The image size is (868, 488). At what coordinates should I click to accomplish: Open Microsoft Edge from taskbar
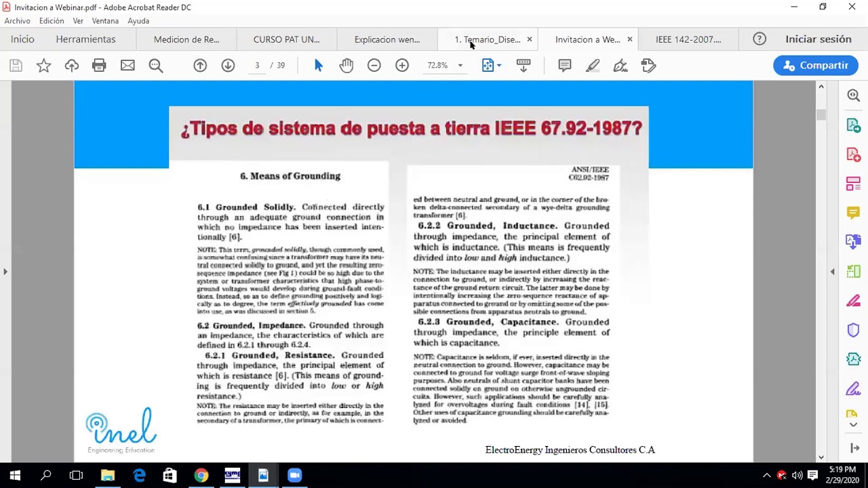[139, 475]
